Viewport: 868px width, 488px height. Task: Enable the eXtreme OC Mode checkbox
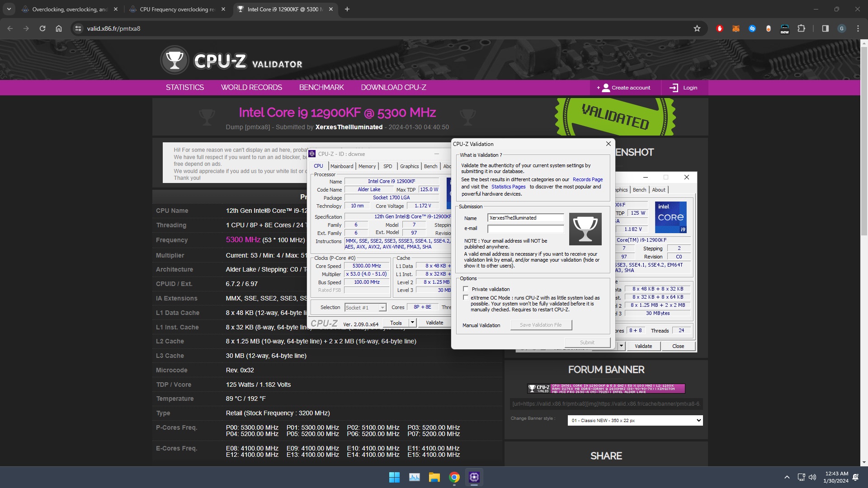(466, 297)
